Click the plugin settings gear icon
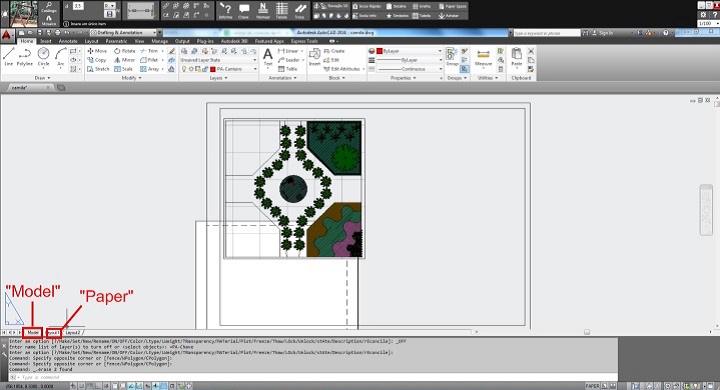 coord(703,15)
